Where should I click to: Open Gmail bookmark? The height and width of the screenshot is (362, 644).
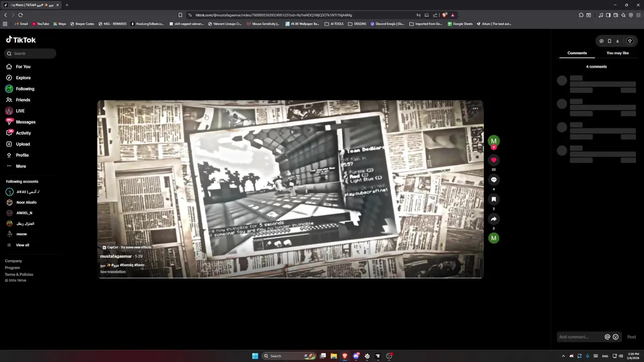(x=21, y=24)
